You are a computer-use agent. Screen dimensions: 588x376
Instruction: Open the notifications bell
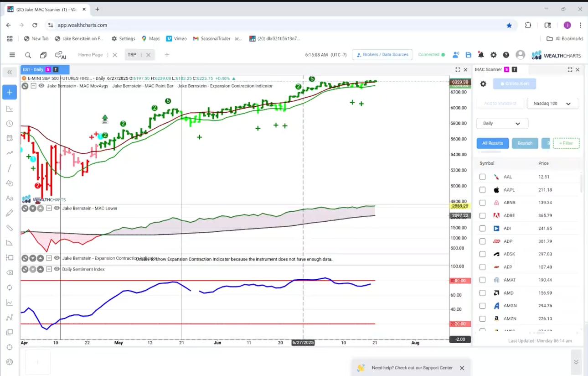[x=481, y=55]
